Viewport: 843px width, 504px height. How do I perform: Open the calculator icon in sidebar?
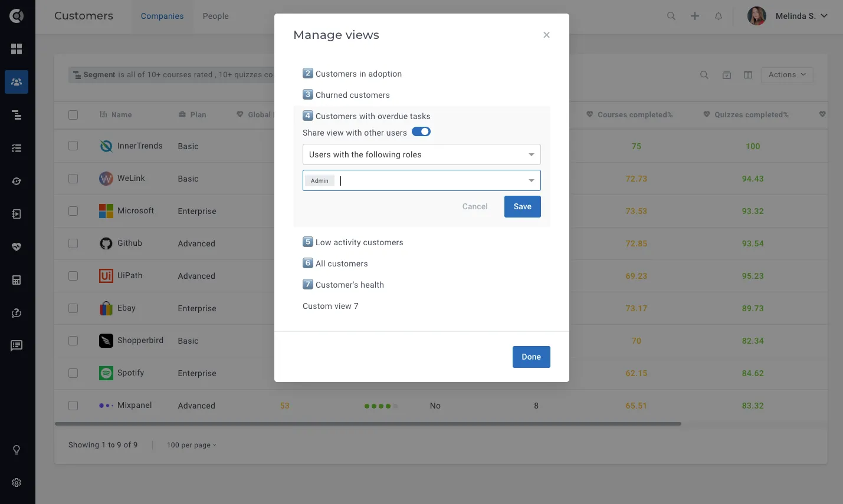tap(17, 280)
